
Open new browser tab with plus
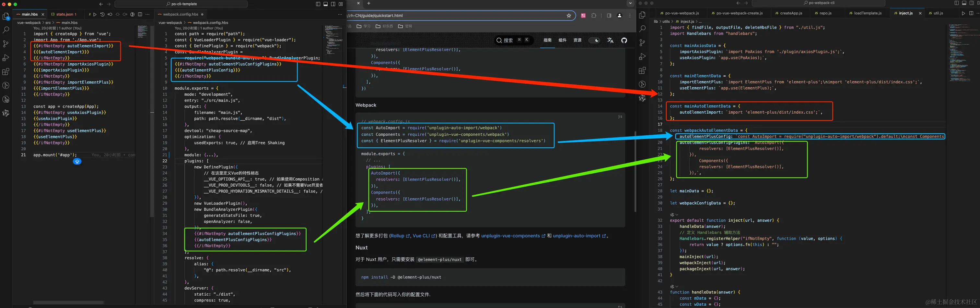pyautogui.click(x=368, y=3)
